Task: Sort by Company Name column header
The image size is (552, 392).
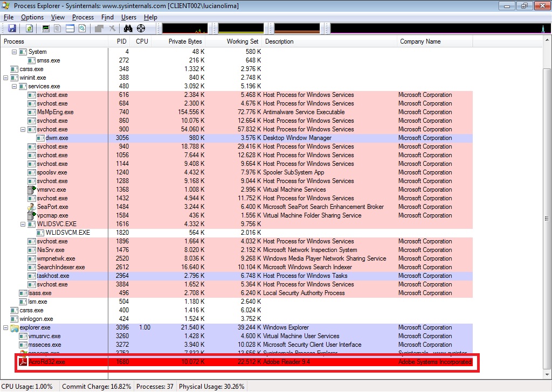Action: (435, 41)
